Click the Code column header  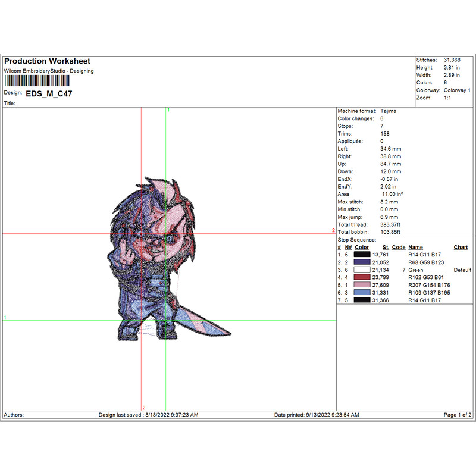[399, 248]
